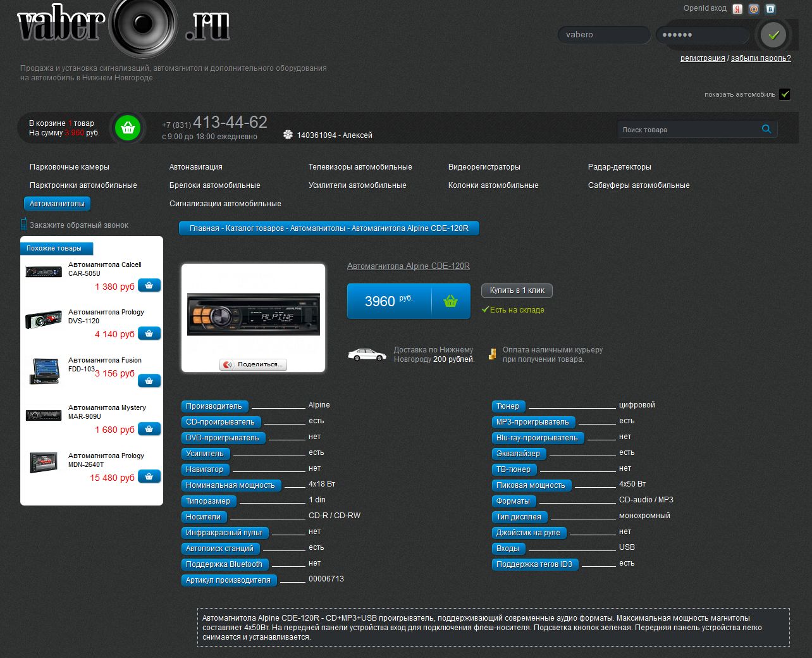Add Prology MDN-2640T to cart

point(149,476)
